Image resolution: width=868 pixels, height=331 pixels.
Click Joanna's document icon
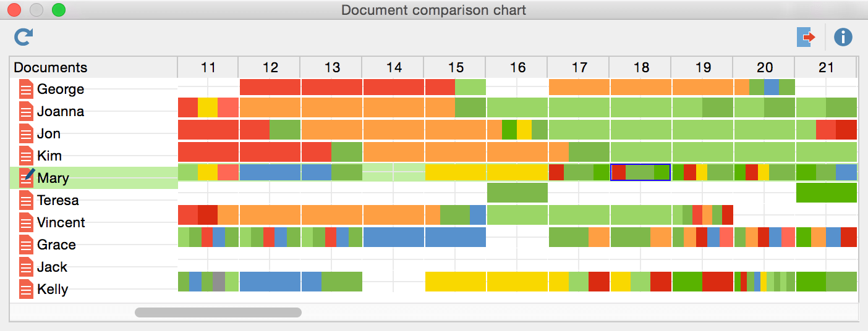pos(26,111)
